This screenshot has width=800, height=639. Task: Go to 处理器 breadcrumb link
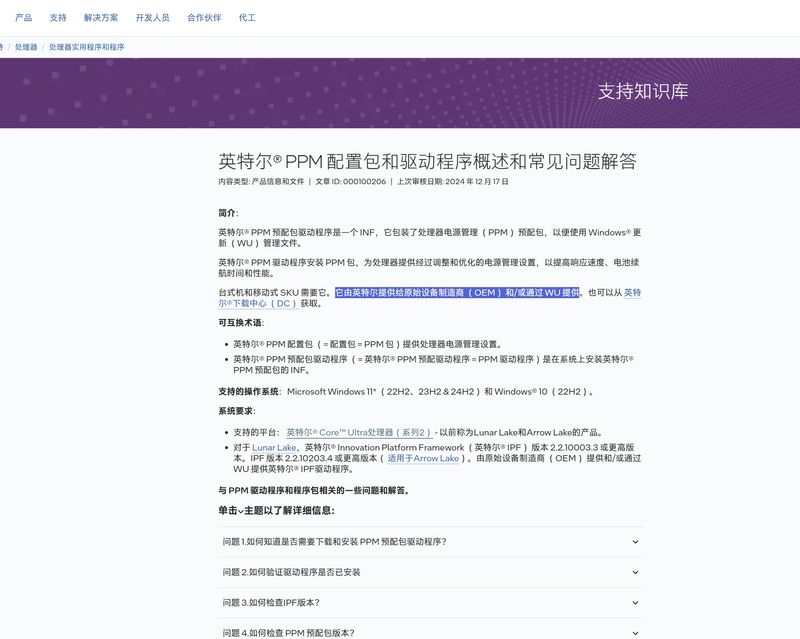tap(26, 47)
